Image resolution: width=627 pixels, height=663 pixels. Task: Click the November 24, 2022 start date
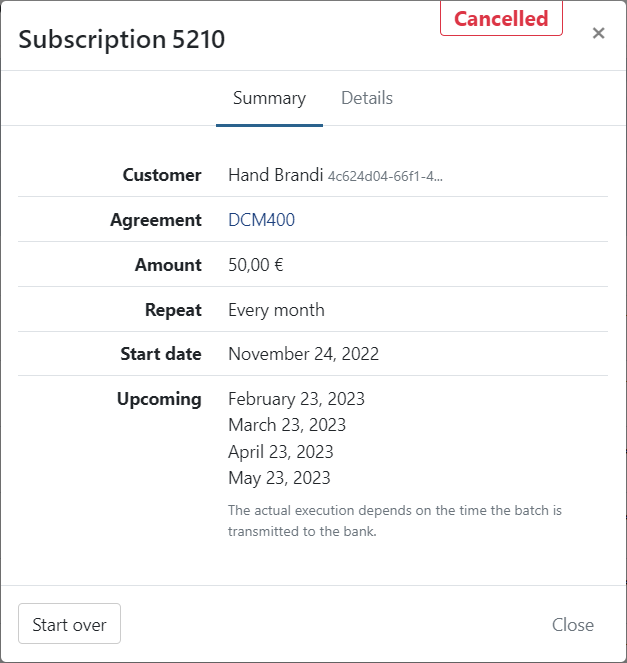(303, 354)
